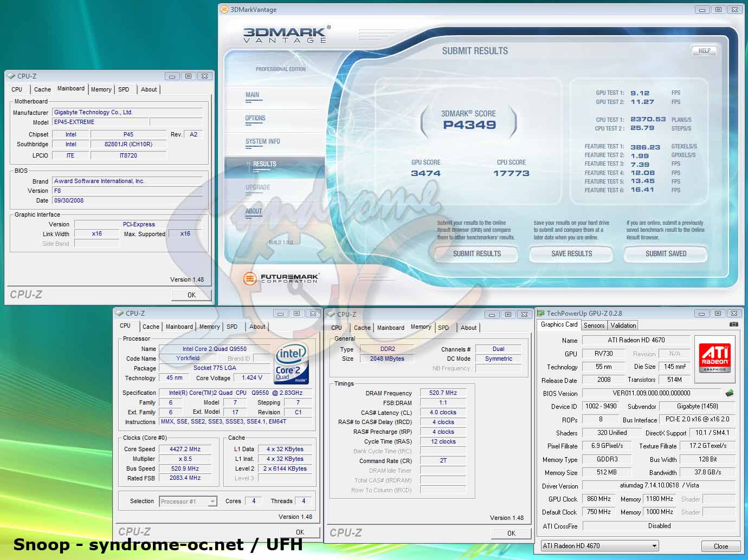The width and height of the screenshot is (748, 560).
Task: Open OPTIONS section in 3DMark Vantage
Action: coord(255,119)
